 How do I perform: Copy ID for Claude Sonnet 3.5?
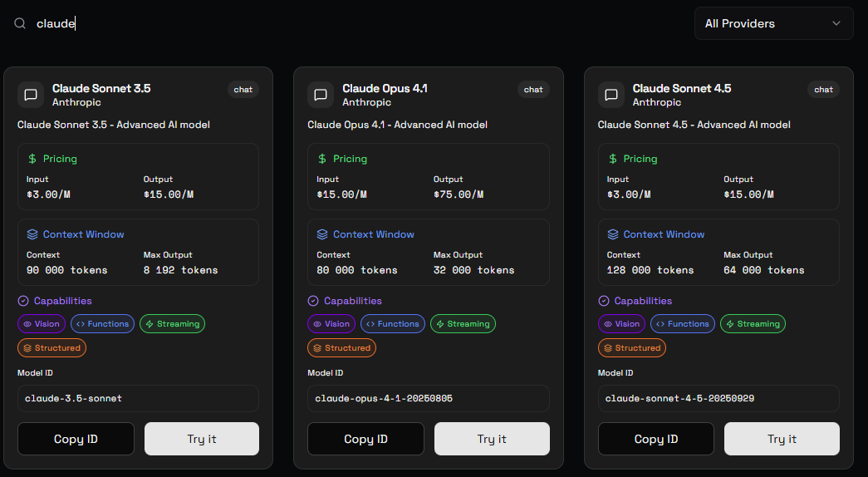[x=76, y=439]
